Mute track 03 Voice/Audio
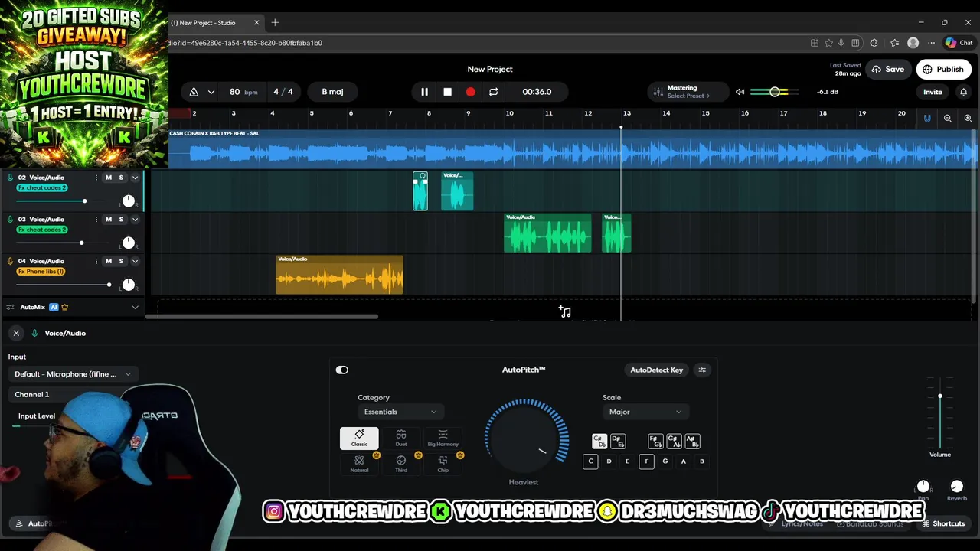Screen dimensions: 980x551 tap(108, 220)
